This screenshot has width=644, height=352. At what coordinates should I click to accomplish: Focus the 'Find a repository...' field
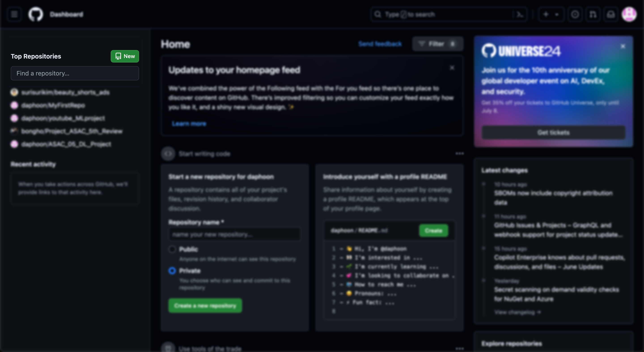tap(75, 73)
